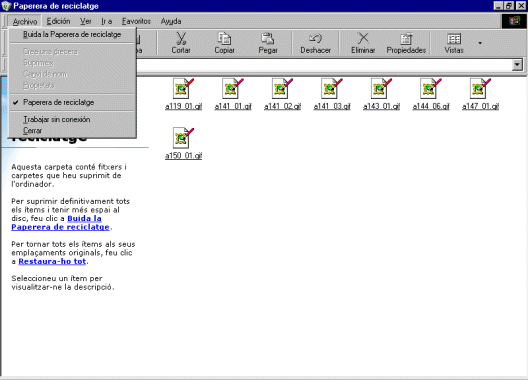
Task: Select the file icon a150_01.gif
Action: [x=183, y=138]
